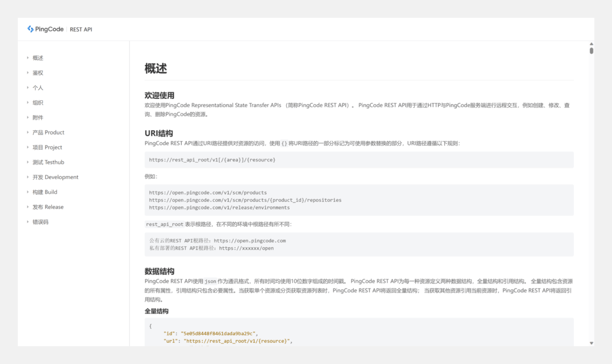612x364 pixels.
Task: Select 发布 Release in the sidebar
Action: point(48,207)
